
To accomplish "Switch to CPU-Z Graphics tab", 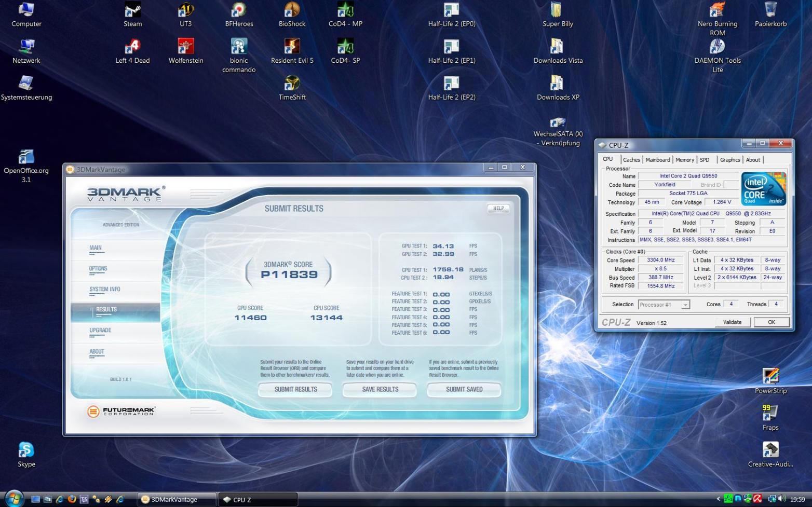I will 730,160.
